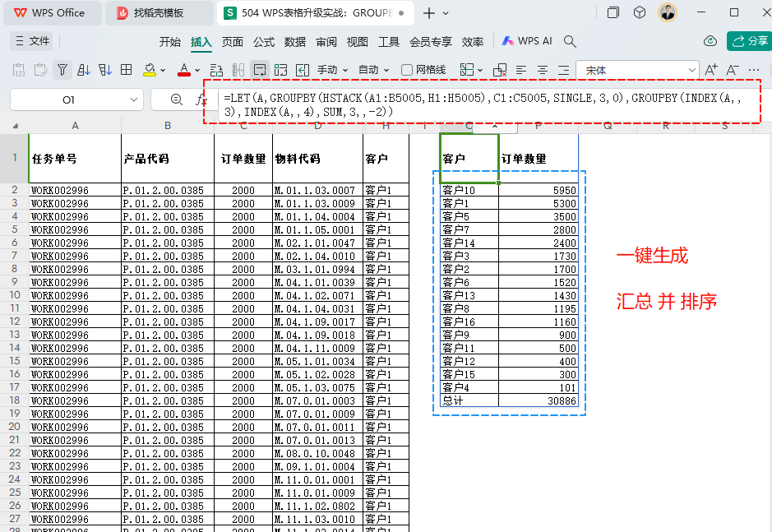Open the 宋体 font name dropdown
772x532 pixels.
[x=691, y=70]
